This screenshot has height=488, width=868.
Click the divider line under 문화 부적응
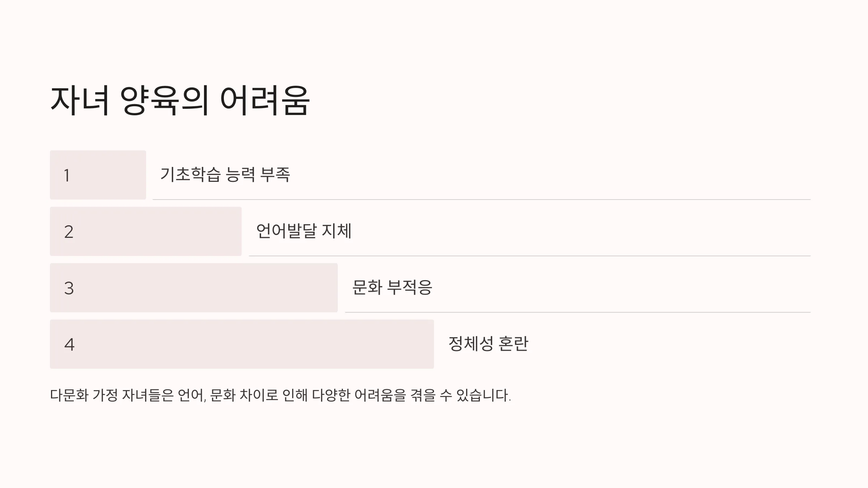[x=578, y=312]
